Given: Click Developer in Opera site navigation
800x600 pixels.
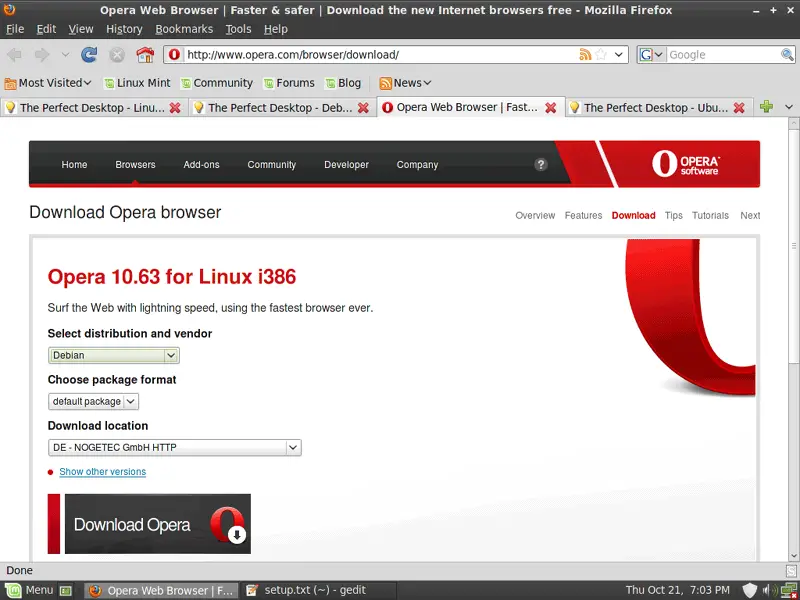Looking at the screenshot, I should coord(346,165).
